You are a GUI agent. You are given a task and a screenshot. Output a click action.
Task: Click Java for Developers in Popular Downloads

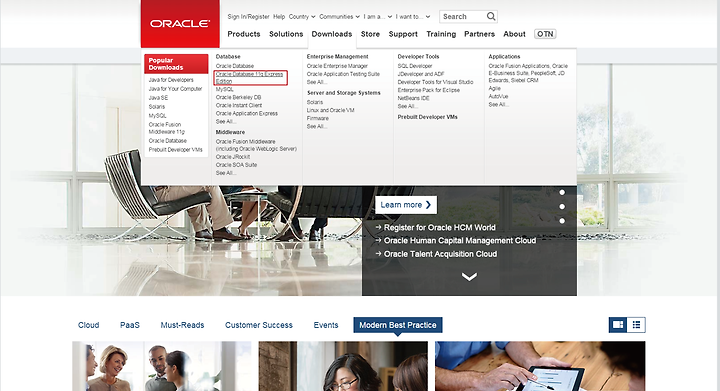pos(171,80)
